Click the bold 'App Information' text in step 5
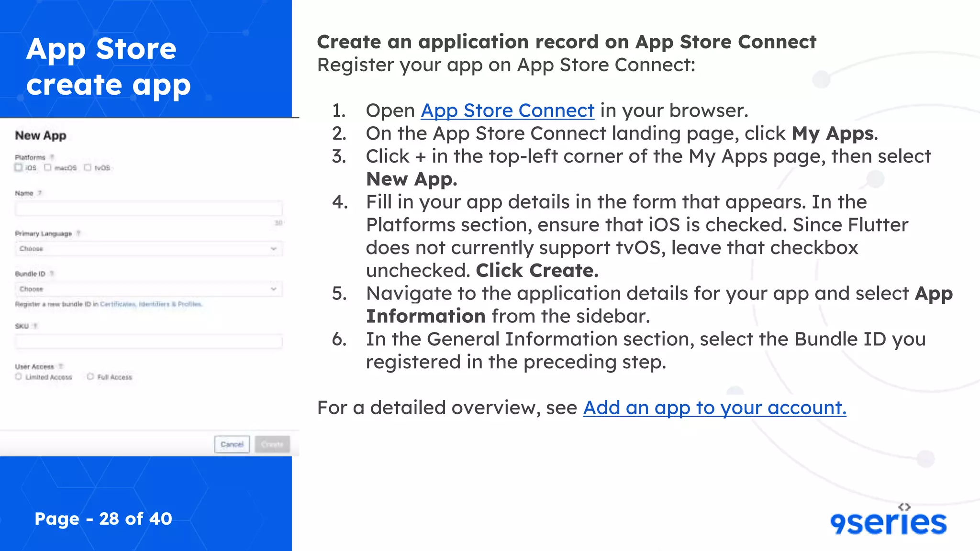This screenshot has height=551, width=980. [x=659, y=305]
